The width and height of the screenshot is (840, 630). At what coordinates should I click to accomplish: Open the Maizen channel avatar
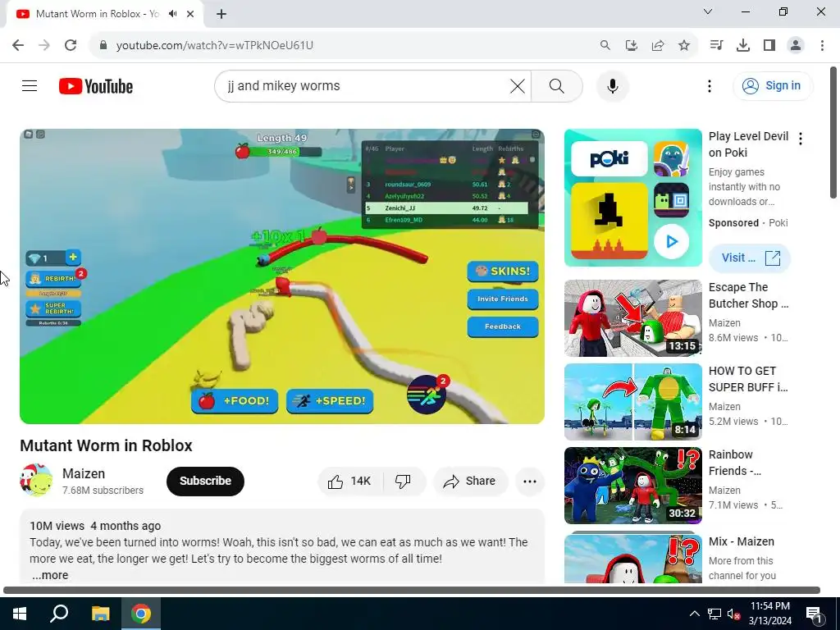point(36,481)
